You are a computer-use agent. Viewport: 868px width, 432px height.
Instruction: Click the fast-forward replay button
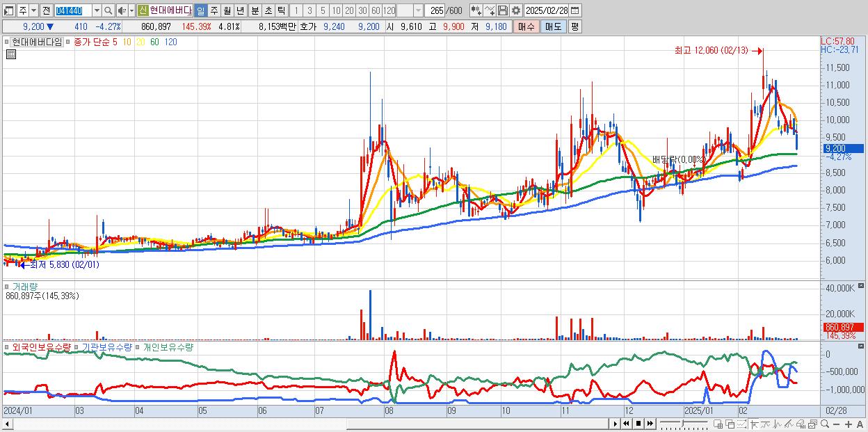pos(650,424)
